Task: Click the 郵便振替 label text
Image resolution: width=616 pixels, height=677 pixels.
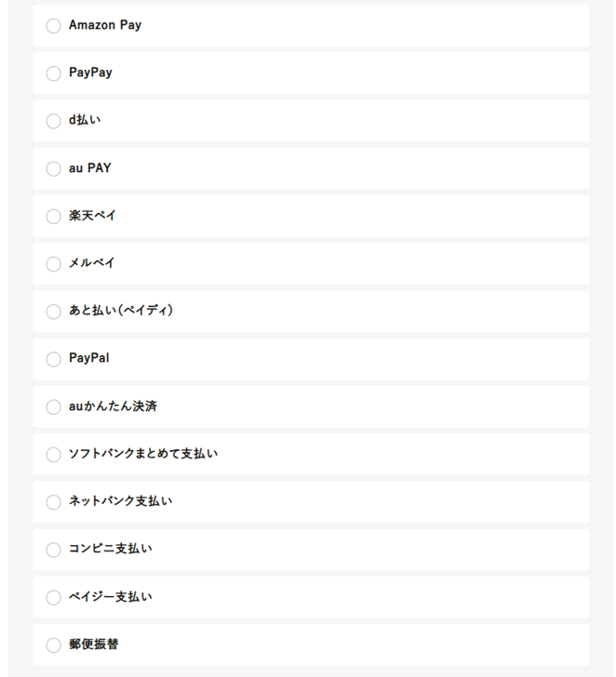Action: [94, 644]
